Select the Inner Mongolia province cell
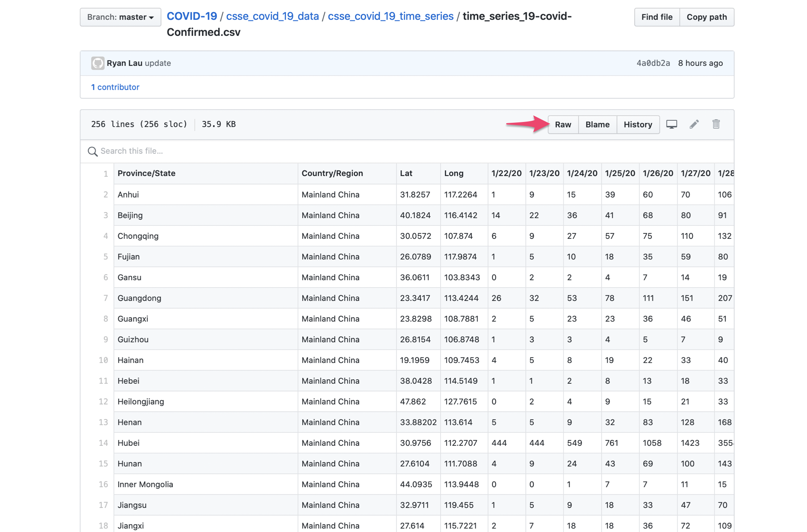Image resolution: width=807 pixels, height=532 pixels. pos(206,484)
